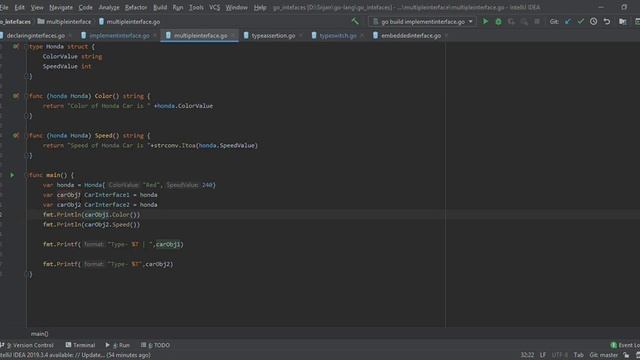Run the current configuration with the green play button
Screen dimensions: 640x360
(485, 21)
